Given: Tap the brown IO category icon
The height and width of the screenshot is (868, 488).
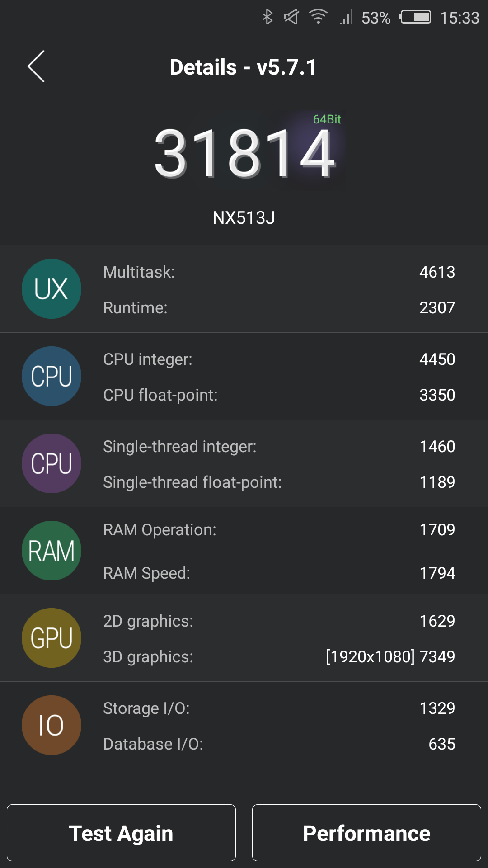Looking at the screenshot, I should 52,725.
